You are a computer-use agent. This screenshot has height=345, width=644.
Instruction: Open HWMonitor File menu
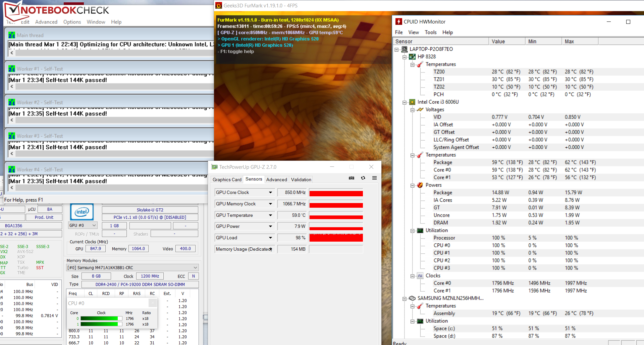point(399,32)
